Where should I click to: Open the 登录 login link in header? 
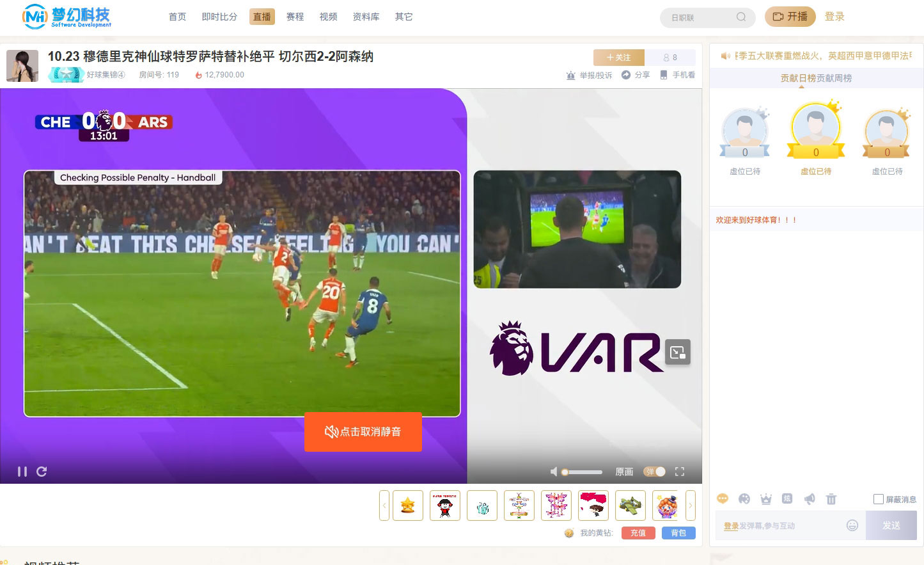(834, 17)
